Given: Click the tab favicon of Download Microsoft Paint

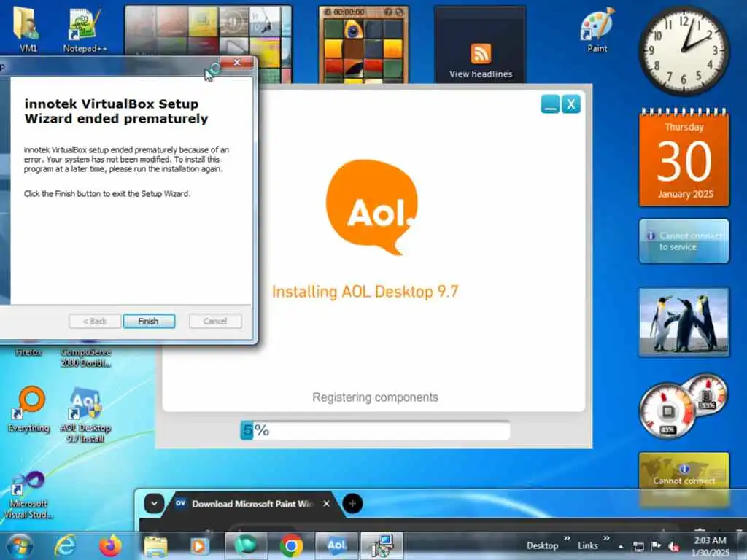Looking at the screenshot, I should [181, 503].
